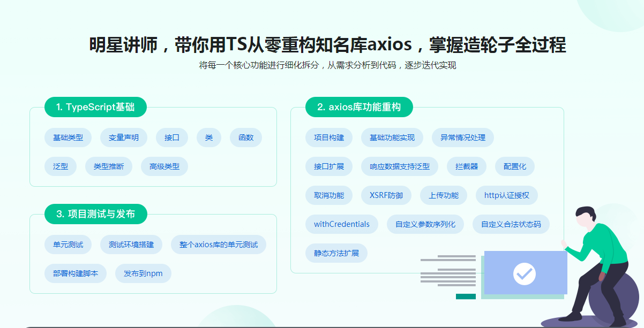Select the "变量声明" tag
Screen dimensions: 644x328
click(x=124, y=138)
